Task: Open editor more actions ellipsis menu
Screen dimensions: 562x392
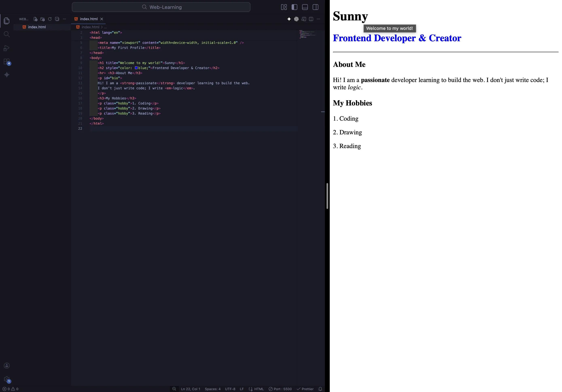Action: [318, 19]
